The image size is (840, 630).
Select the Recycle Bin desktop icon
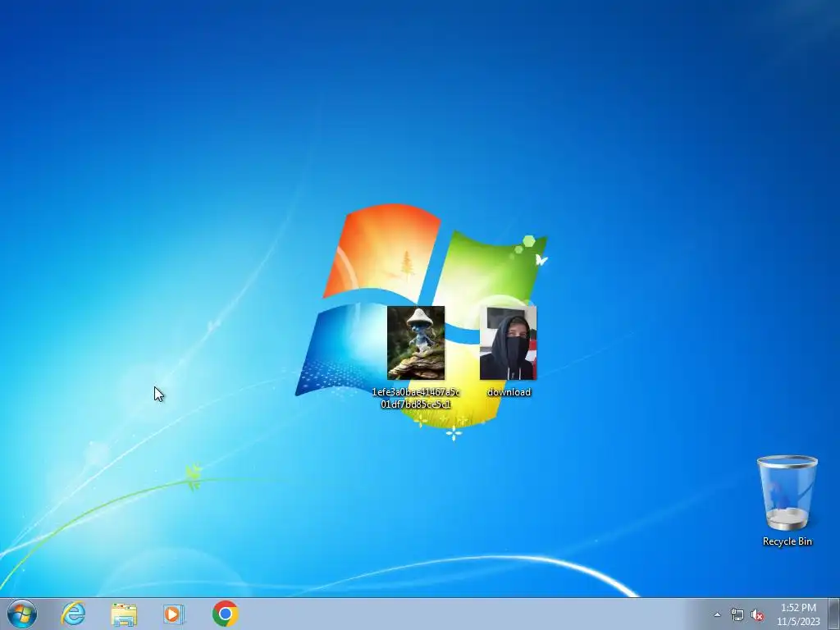point(787,493)
